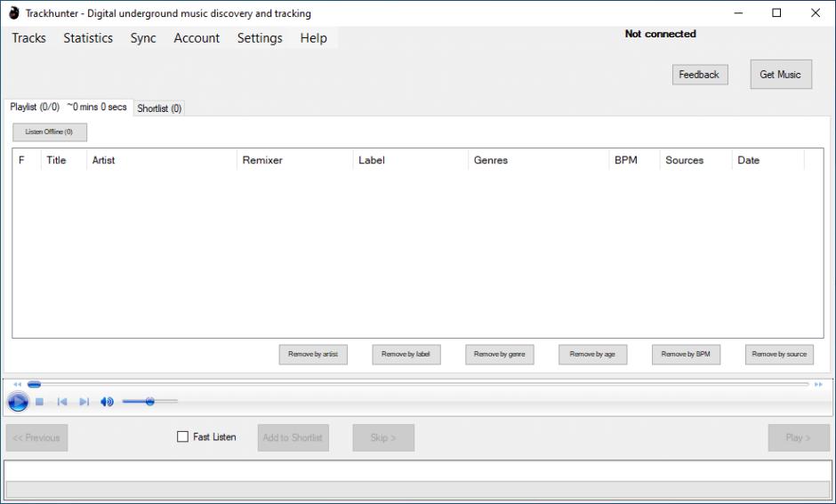Open the Sync menu
Image resolution: width=836 pixels, height=504 pixels.
pyautogui.click(x=143, y=38)
